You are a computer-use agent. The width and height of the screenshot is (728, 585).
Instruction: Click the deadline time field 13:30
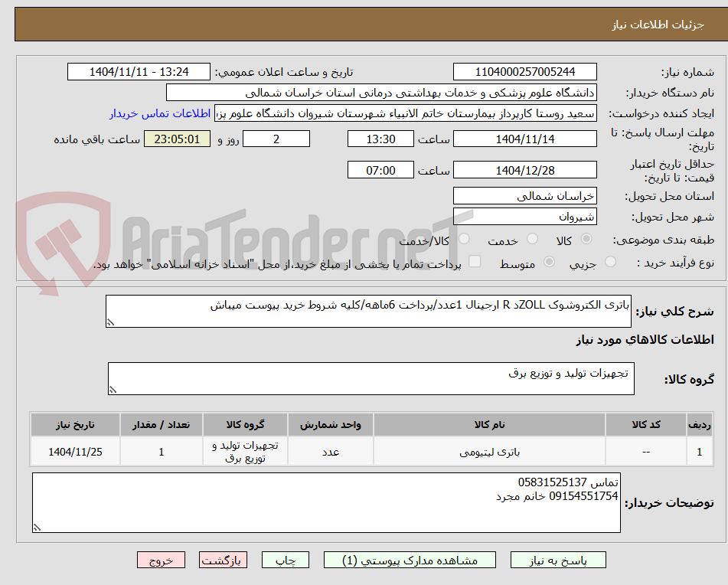pos(380,139)
